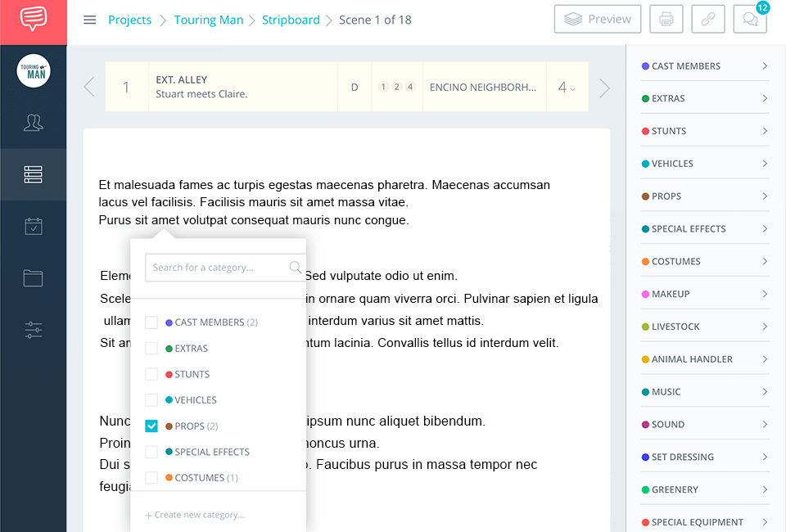786x532 pixels.
Task: Navigate to Stripboard via breadcrumb
Action: coord(291,20)
